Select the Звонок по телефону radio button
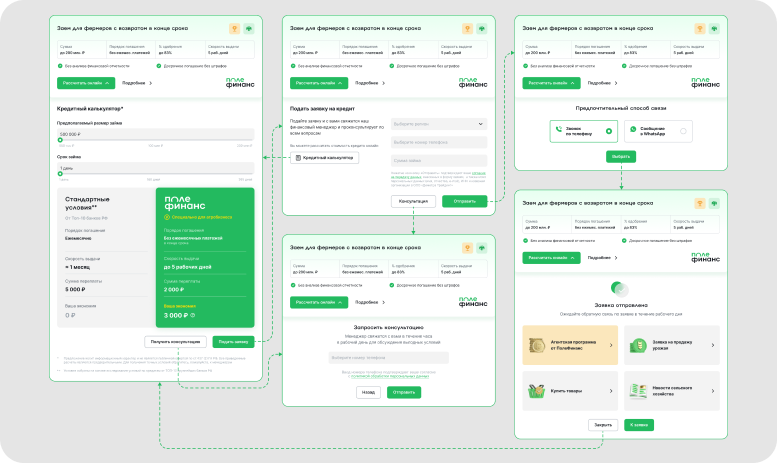 click(609, 131)
